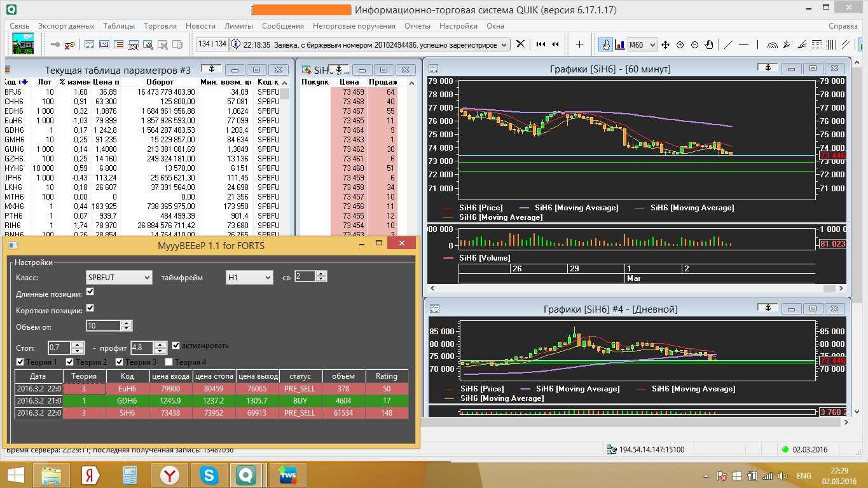Click the Объём от spinner arrows
This screenshot has height=488, width=868.
click(x=126, y=325)
